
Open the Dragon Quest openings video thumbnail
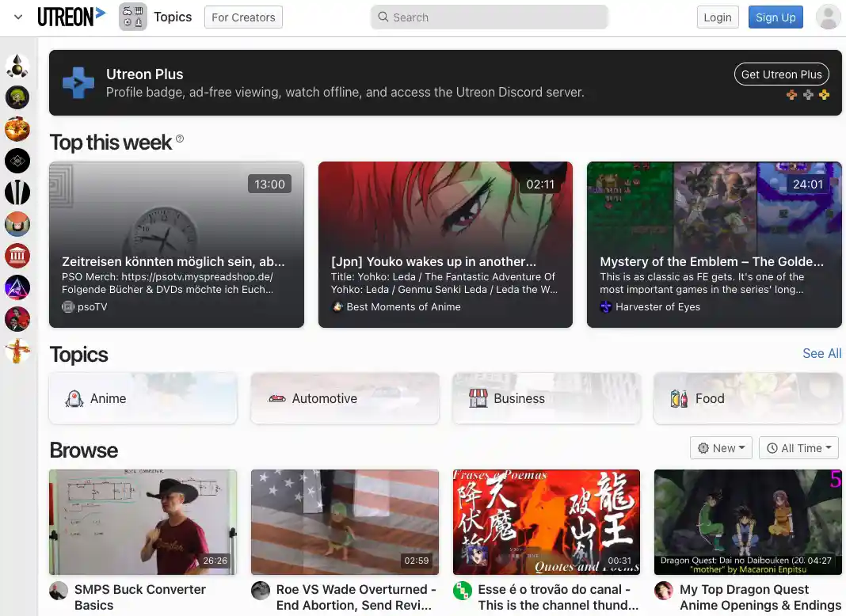click(748, 522)
